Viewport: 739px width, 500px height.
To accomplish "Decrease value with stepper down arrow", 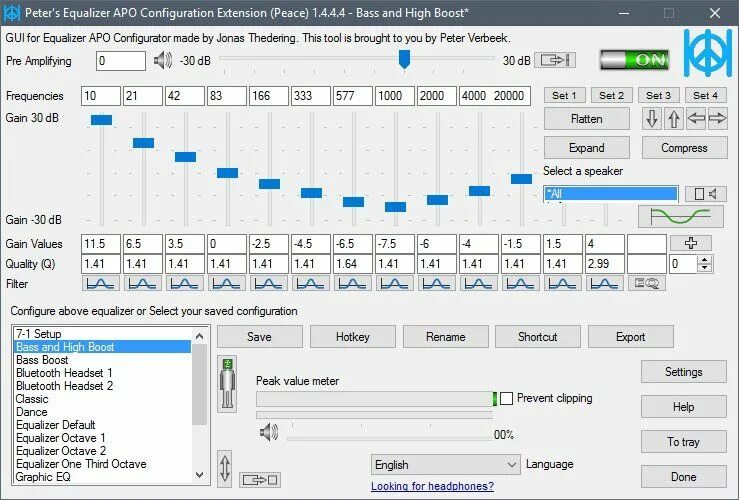I will click(x=705, y=268).
